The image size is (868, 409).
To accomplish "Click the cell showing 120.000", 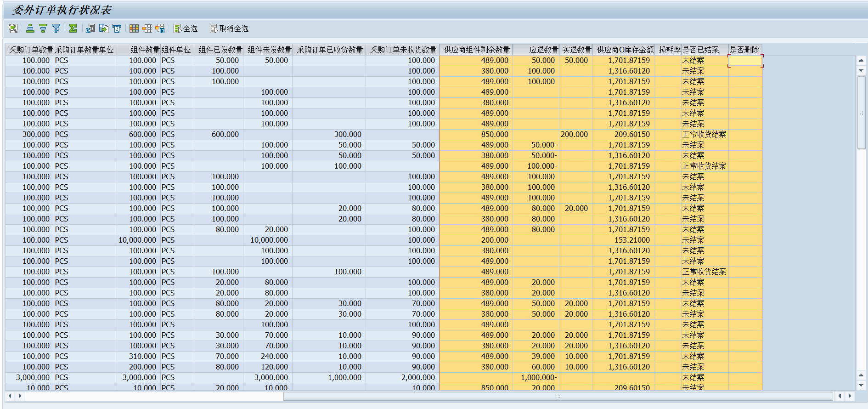I will (x=268, y=367).
